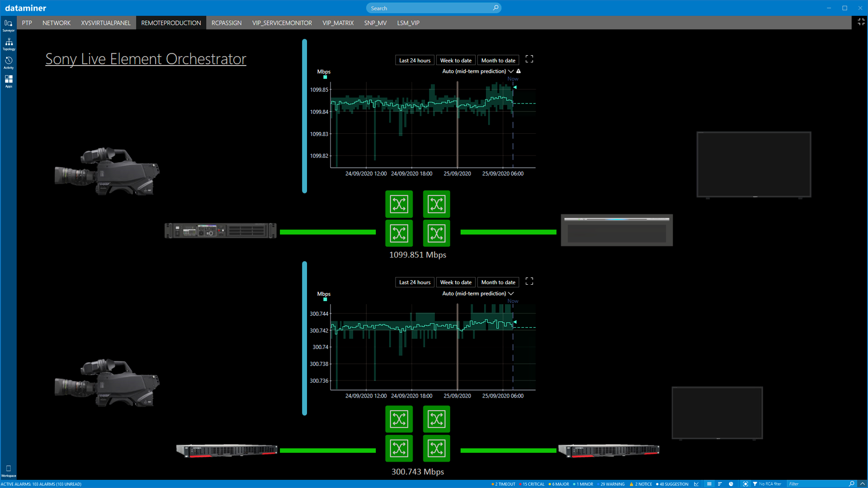
Task: Expand the alarm console with up chevron
Action: pyautogui.click(x=863, y=484)
